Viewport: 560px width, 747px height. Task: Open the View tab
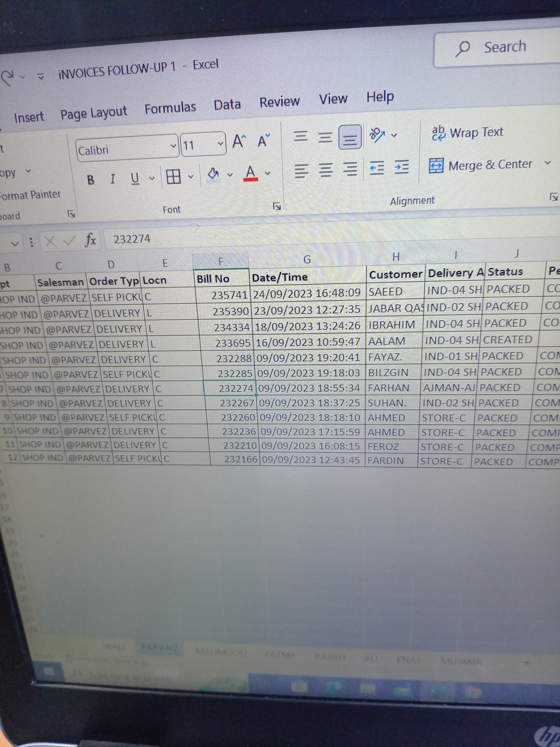[x=333, y=99]
